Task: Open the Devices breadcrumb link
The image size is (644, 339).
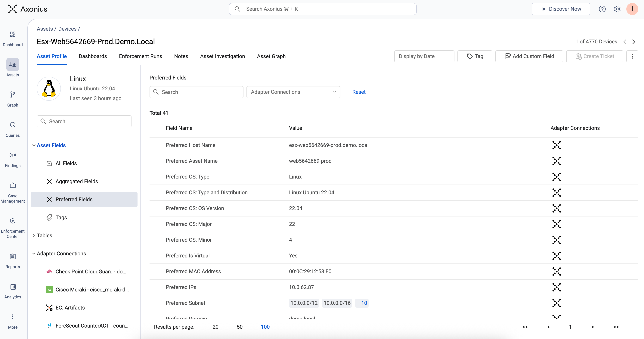Action: pyautogui.click(x=67, y=29)
